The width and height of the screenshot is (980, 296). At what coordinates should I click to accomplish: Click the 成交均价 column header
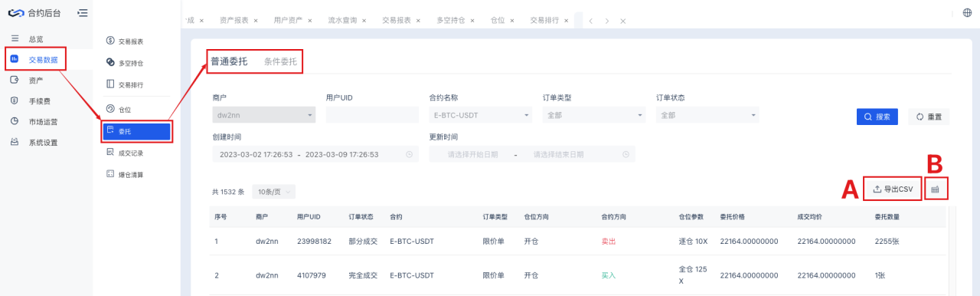click(x=810, y=217)
